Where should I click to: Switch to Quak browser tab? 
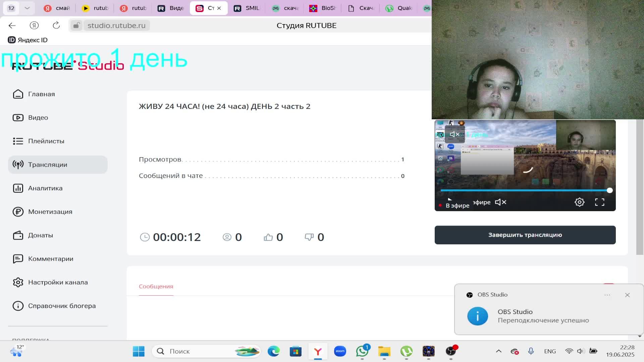tap(399, 8)
